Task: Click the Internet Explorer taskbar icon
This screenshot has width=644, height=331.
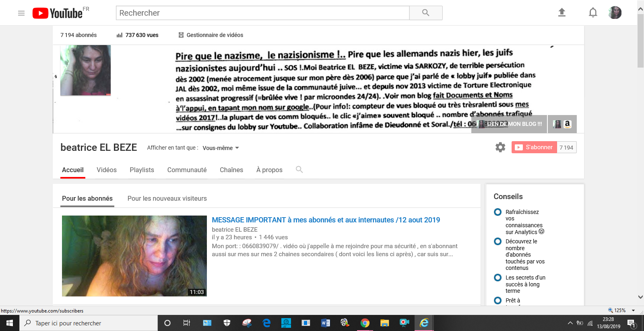Action: tap(424, 323)
